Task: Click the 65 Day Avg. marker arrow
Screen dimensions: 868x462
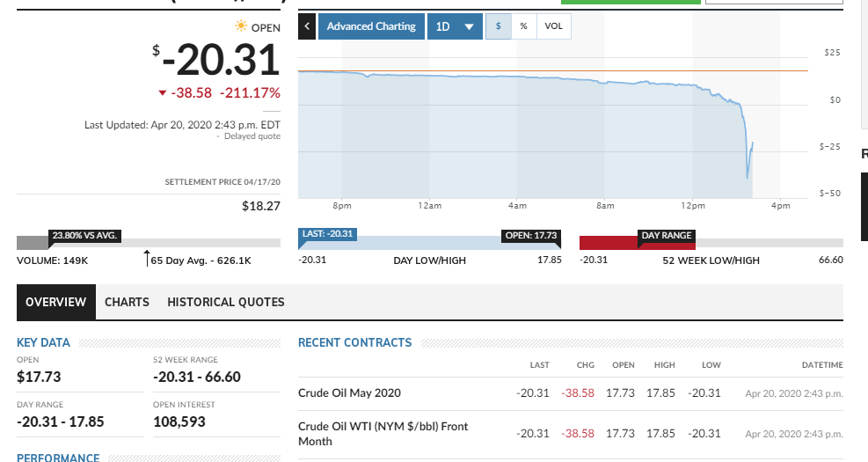Action: click(146, 258)
